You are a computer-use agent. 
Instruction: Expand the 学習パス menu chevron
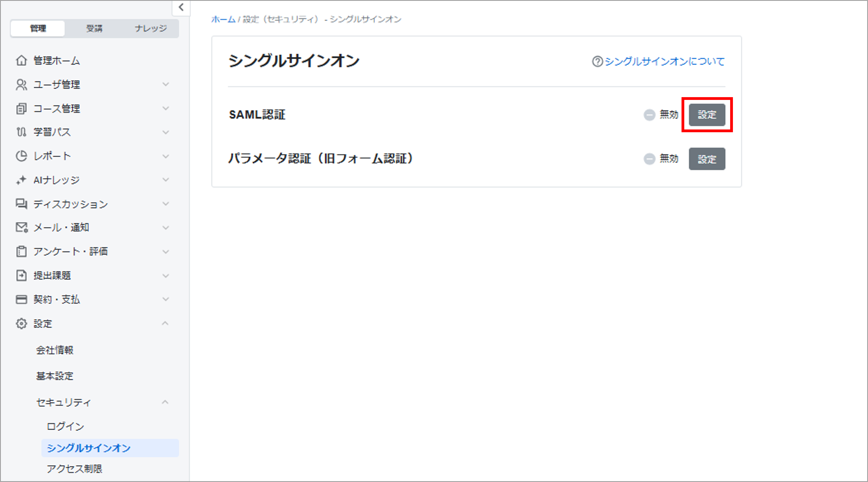165,132
